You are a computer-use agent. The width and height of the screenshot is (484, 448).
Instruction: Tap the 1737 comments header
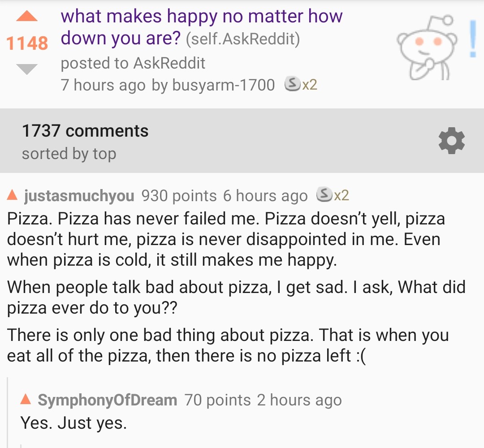pyautogui.click(x=85, y=131)
